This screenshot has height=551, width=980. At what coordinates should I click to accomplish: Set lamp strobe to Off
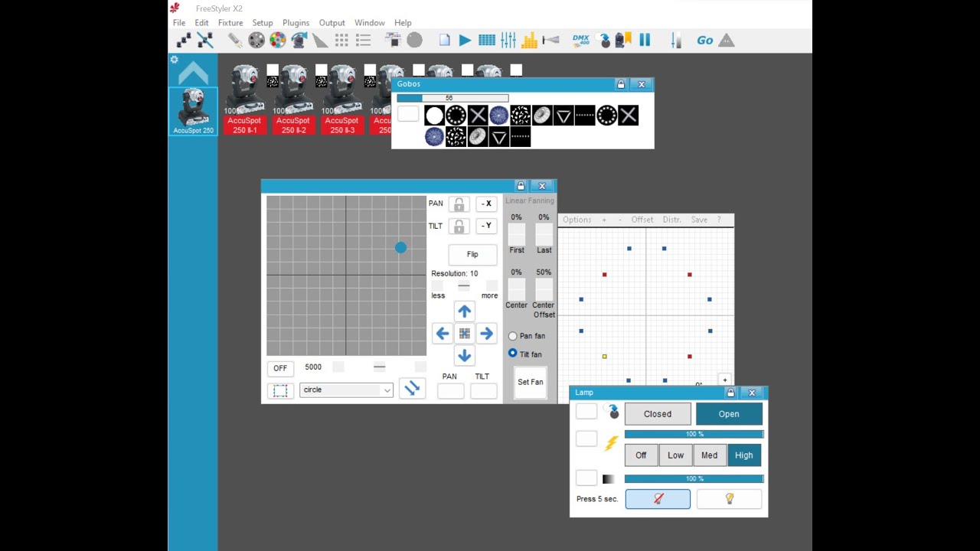coord(641,455)
